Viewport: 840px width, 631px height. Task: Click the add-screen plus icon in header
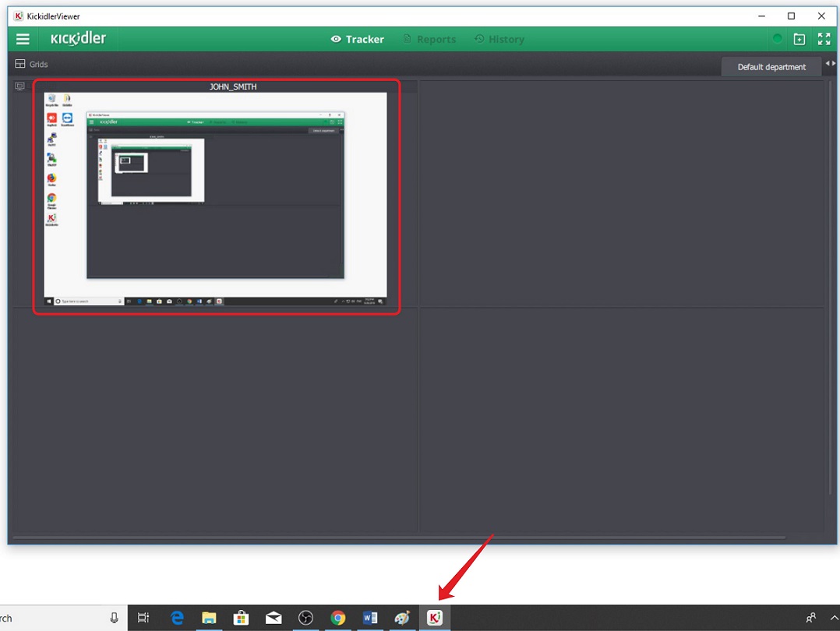799,39
